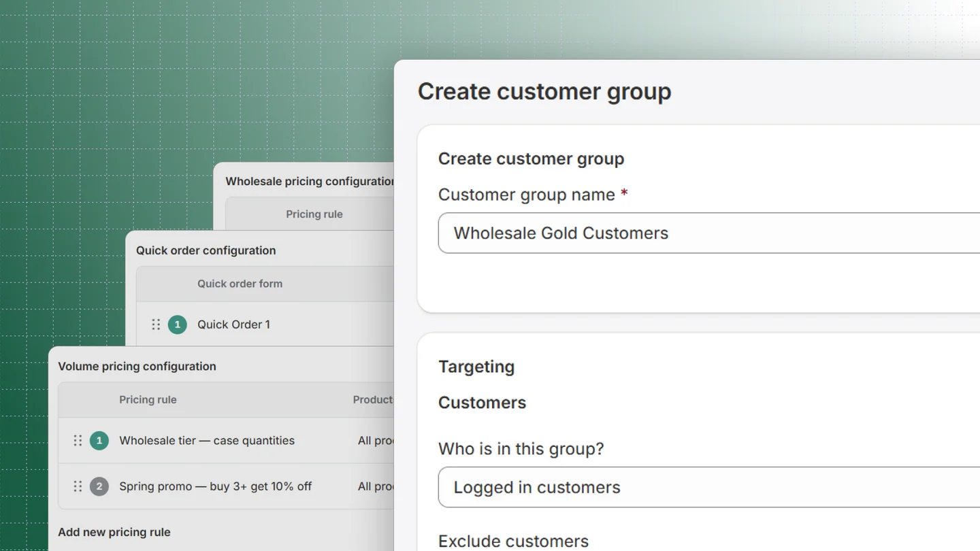980x551 pixels.
Task: Focus the Customer group name input field
Action: [x=709, y=233]
